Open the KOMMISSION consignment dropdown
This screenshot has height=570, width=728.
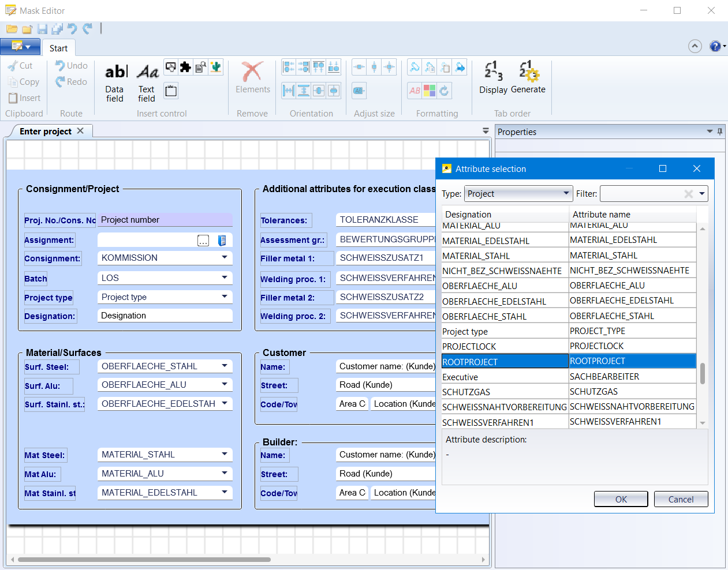click(x=225, y=258)
